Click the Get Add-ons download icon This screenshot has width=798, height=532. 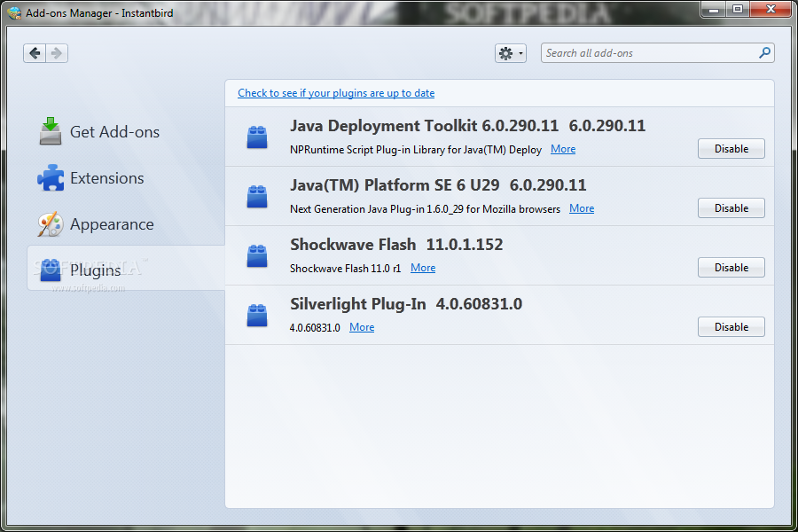51,131
